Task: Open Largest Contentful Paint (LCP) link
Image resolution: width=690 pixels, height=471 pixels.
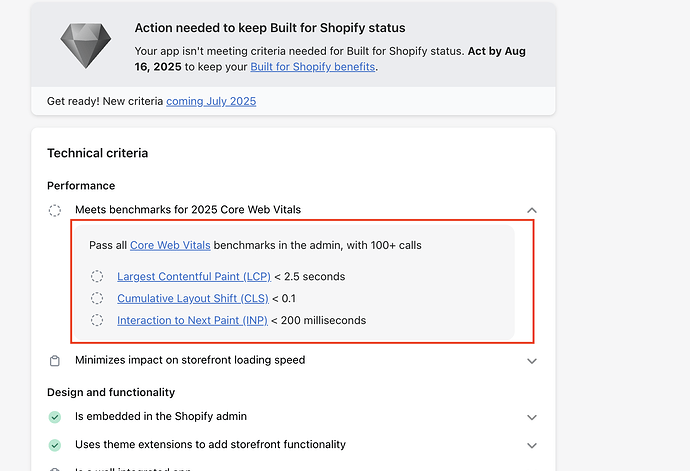Action: 194,276
